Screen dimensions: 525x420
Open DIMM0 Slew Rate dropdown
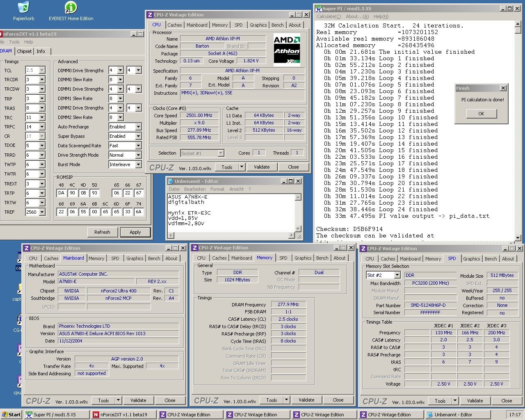point(120,80)
